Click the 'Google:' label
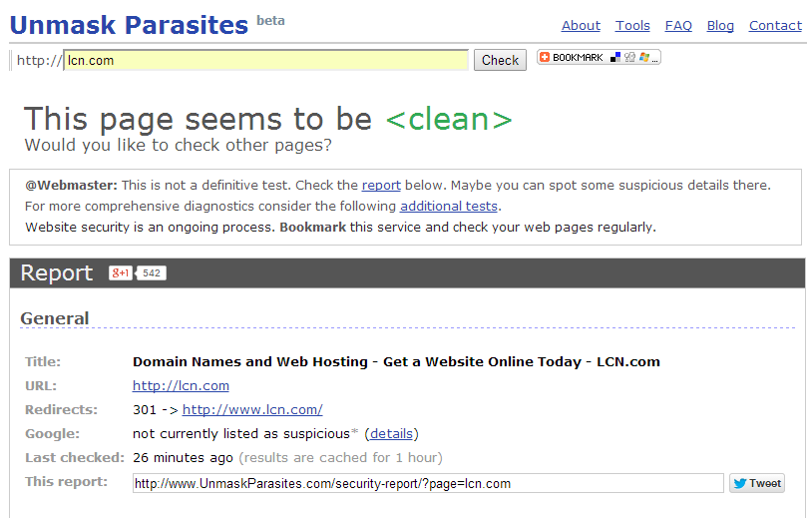The height and width of the screenshot is (518, 812). 52,433
